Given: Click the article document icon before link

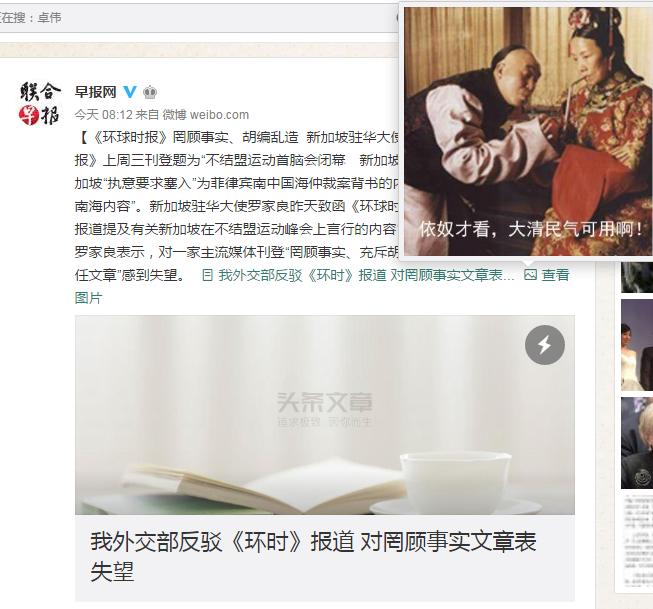Looking at the screenshot, I should pos(207,275).
